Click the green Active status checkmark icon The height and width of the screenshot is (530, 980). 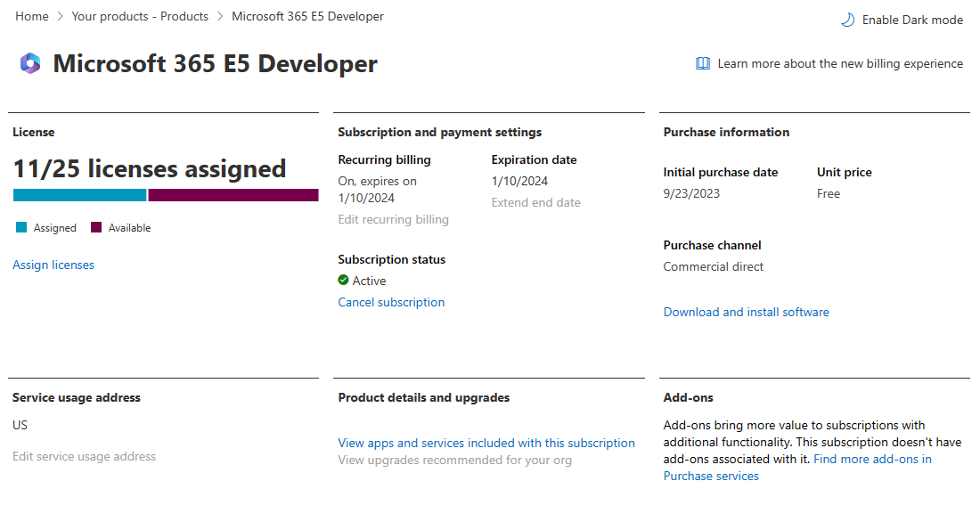click(343, 280)
